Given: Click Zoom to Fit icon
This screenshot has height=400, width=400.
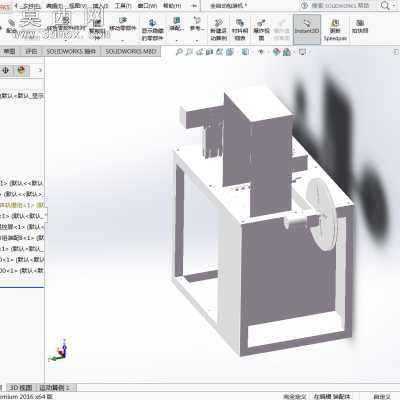Looking at the screenshot, I should [x=179, y=52].
